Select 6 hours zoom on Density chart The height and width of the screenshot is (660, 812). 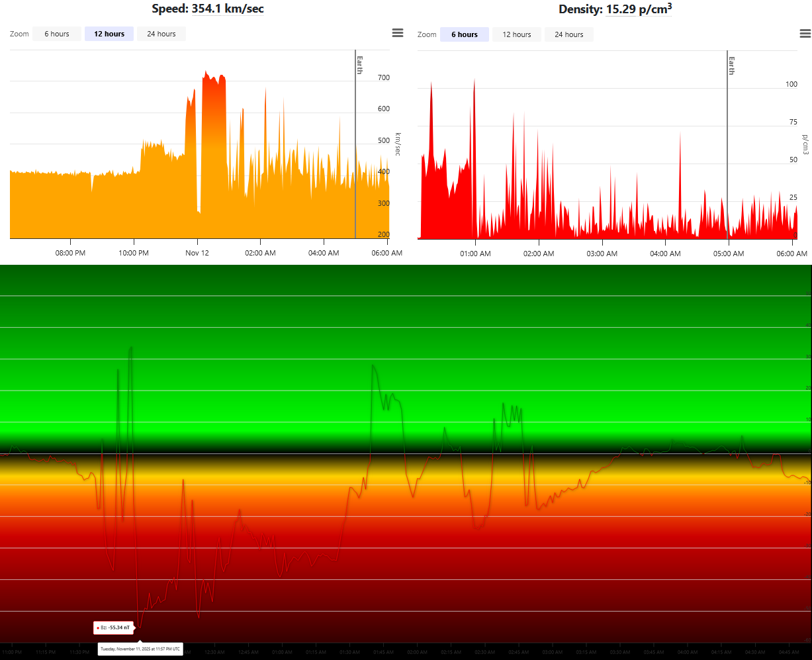coord(465,34)
